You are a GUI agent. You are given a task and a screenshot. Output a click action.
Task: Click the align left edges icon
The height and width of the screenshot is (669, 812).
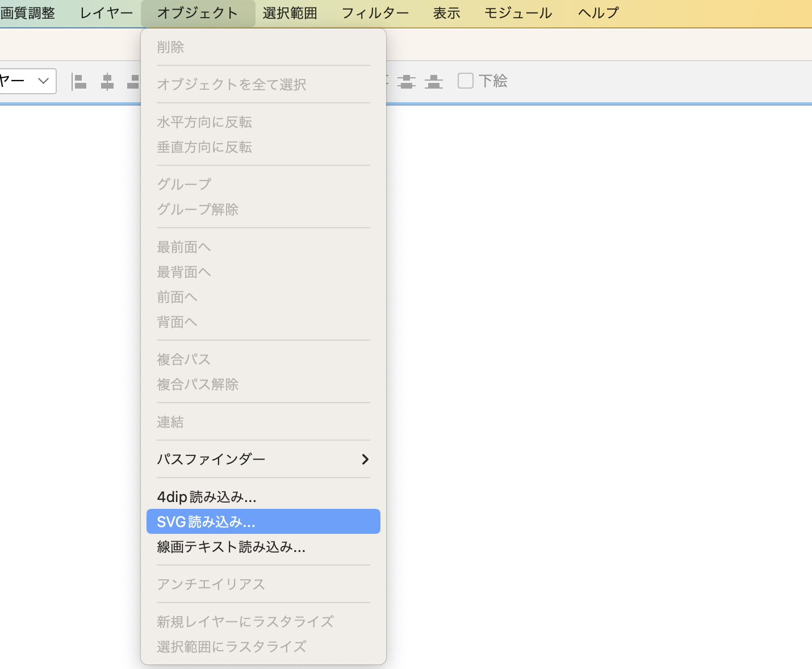[x=79, y=82]
